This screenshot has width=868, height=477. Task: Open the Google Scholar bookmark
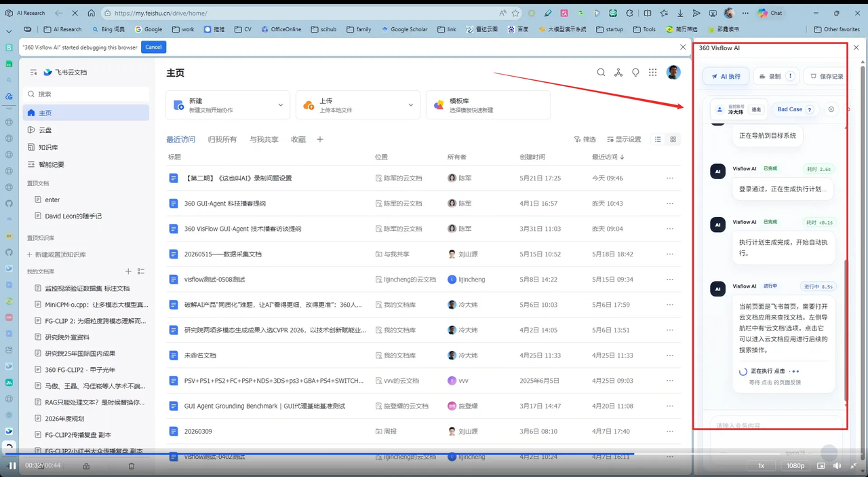click(x=404, y=29)
